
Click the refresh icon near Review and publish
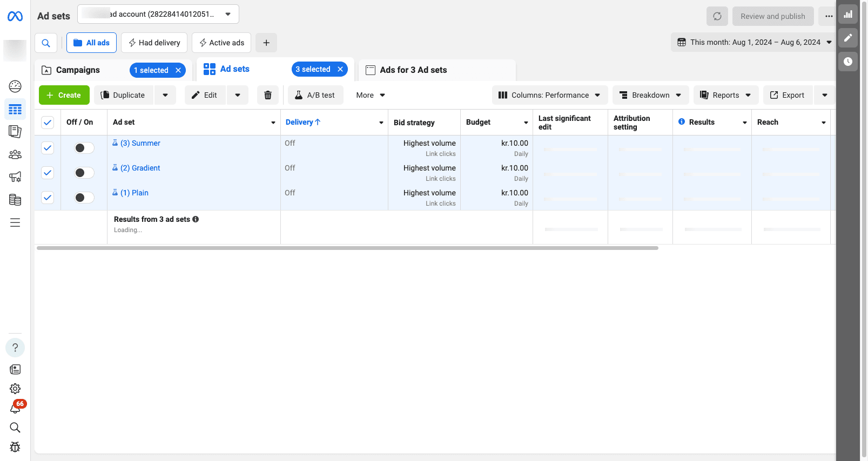tap(717, 16)
